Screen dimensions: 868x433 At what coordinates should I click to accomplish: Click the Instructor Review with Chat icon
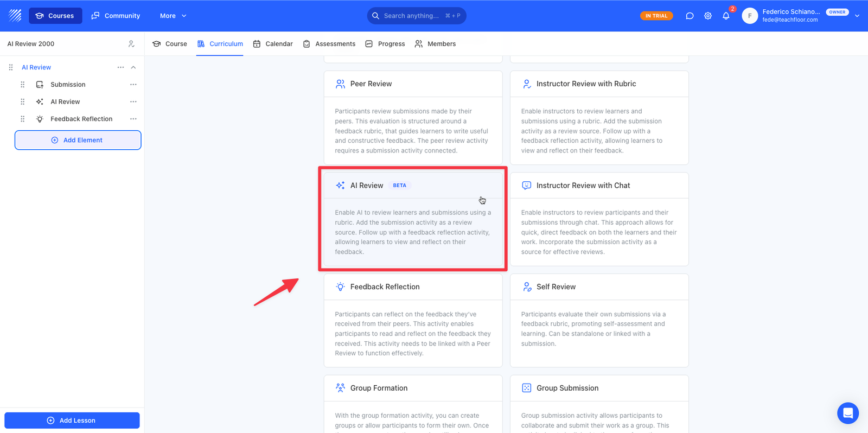[527, 186]
